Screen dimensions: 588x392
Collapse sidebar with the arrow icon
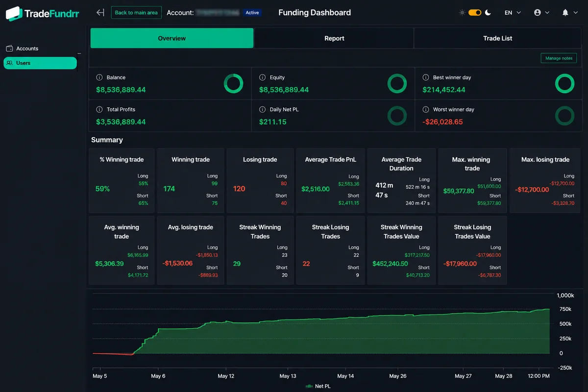[100, 13]
